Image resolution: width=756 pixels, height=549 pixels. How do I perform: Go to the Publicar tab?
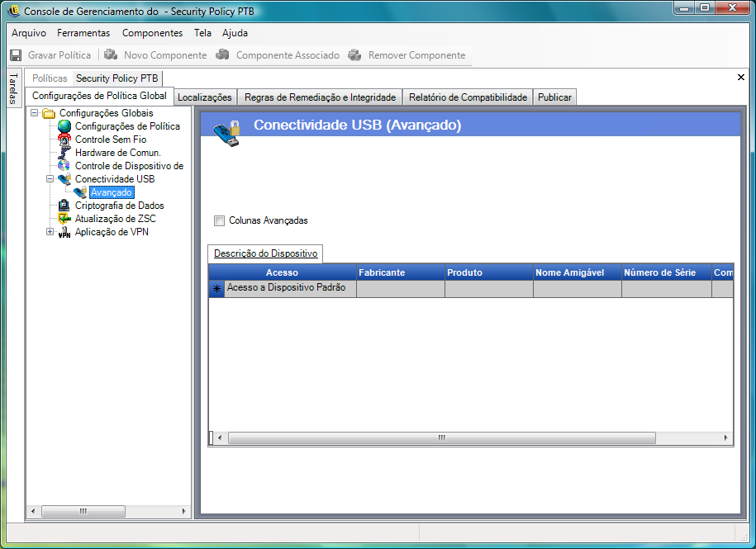[554, 97]
